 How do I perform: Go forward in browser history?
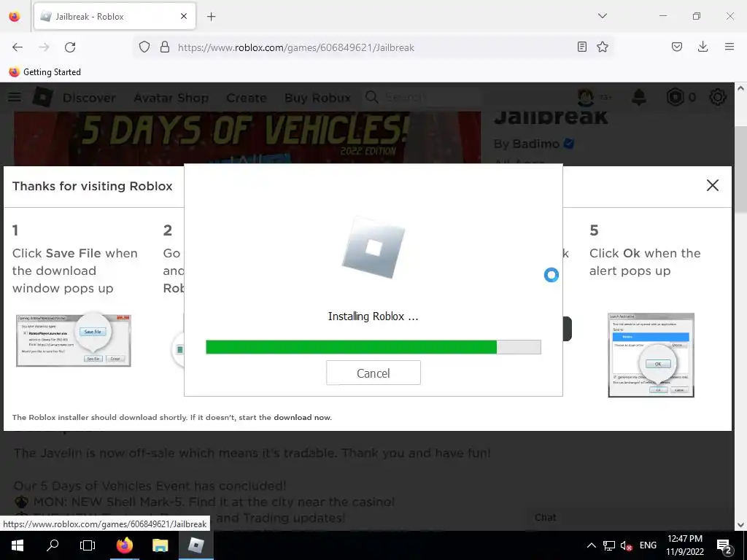44,47
